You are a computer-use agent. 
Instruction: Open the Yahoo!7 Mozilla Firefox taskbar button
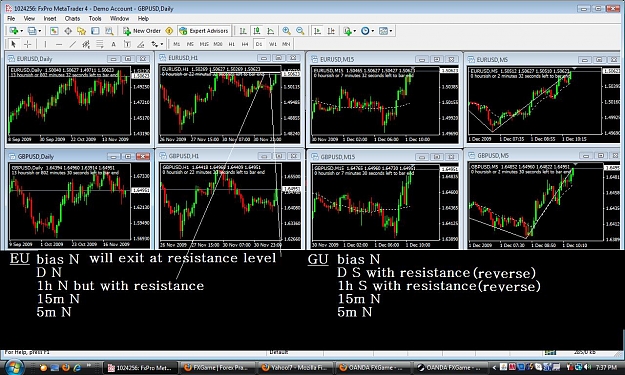click(294, 367)
